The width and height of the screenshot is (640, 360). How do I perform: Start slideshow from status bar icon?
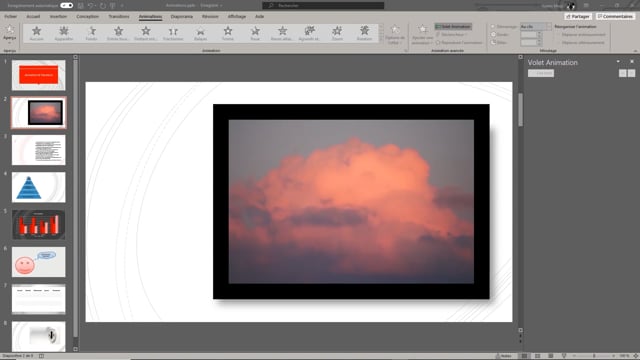[564, 356]
